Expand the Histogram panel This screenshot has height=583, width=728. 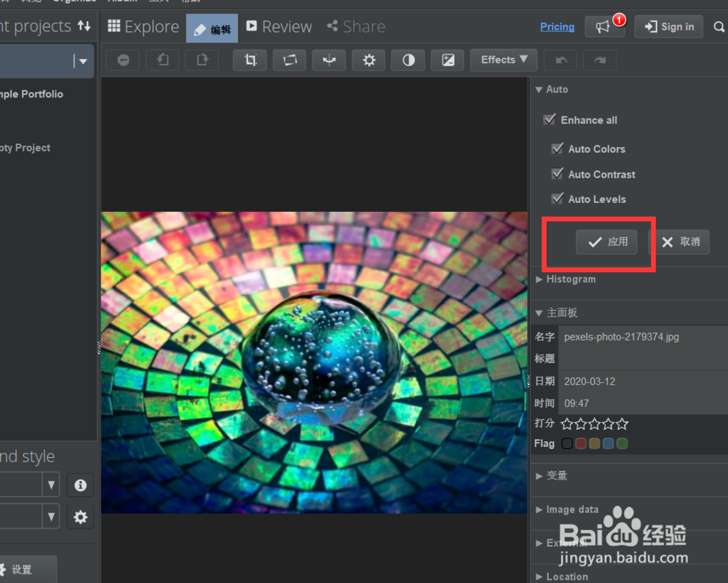tap(539, 279)
